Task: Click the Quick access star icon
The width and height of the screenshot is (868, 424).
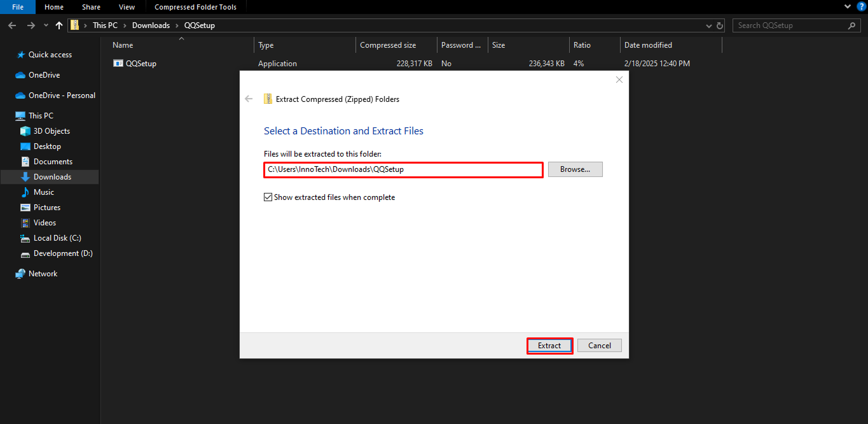Action: tap(21, 55)
